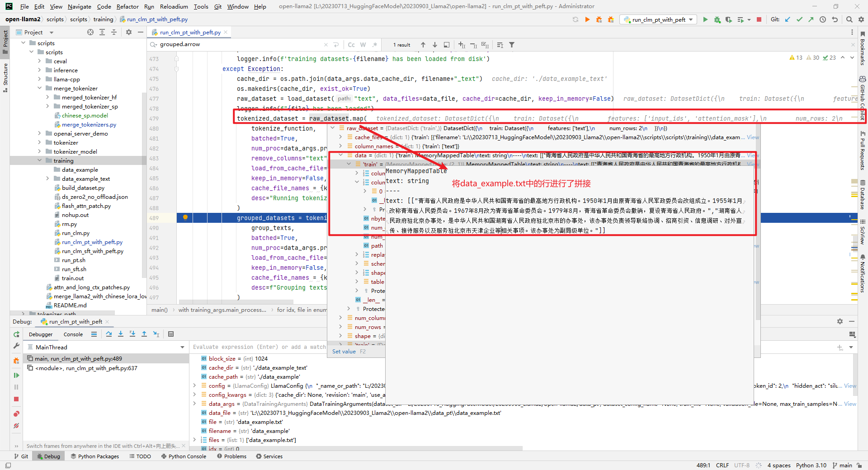Click the Step Into debugger icon
Viewport: 868px width, 470px height.
(x=121, y=334)
